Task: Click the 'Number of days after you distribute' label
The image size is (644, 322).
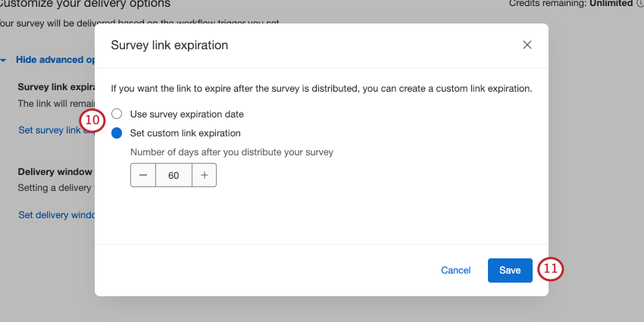Action: (x=232, y=152)
